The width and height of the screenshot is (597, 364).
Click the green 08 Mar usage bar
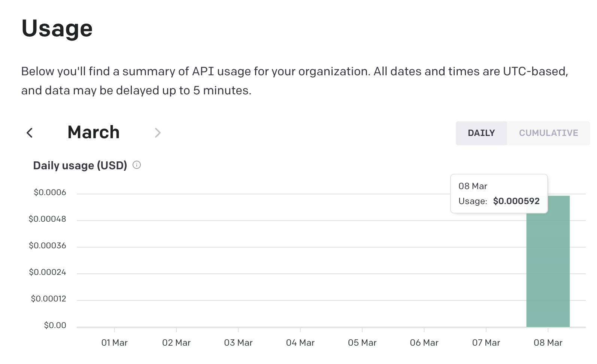tap(548, 270)
